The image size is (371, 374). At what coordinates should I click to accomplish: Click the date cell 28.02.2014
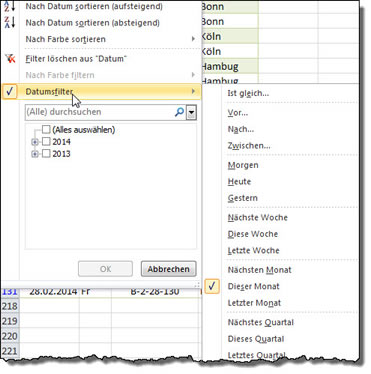click(50, 292)
